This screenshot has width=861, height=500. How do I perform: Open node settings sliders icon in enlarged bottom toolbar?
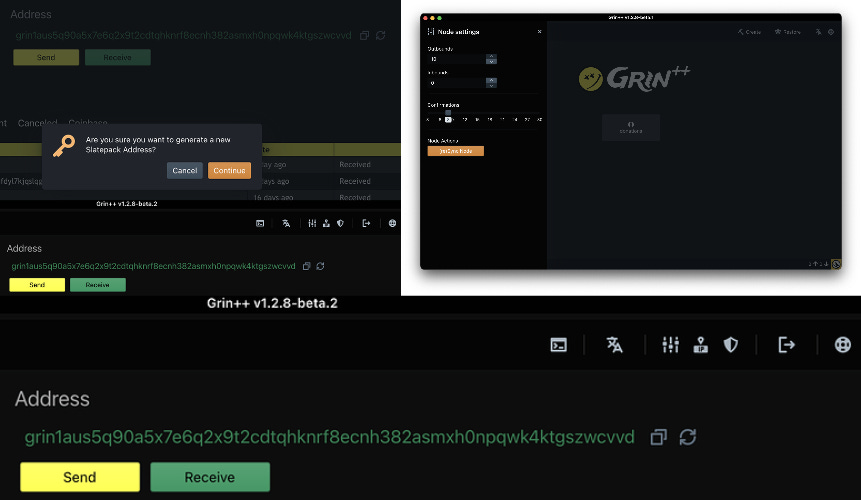(670, 345)
